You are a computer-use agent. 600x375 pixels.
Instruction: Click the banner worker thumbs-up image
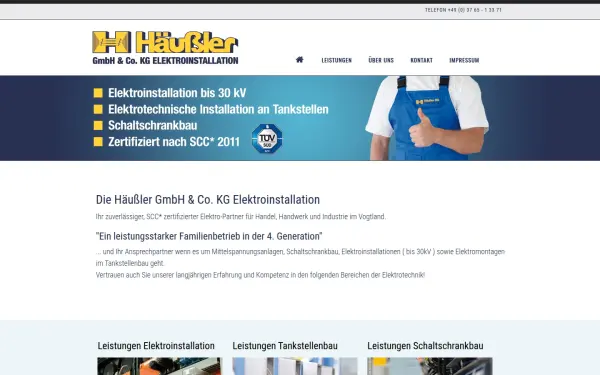point(427,118)
